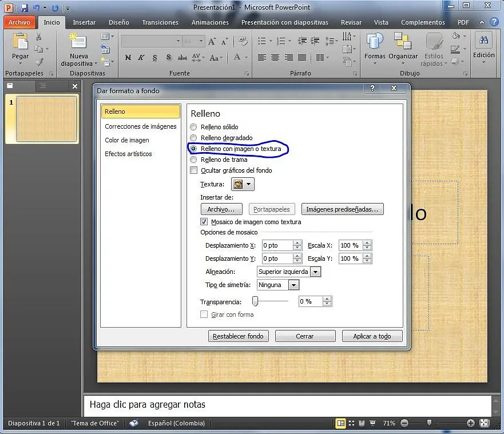Screen dimensions: 504x434
Task: Click the Transparencia slider handle
Action: [255, 301]
